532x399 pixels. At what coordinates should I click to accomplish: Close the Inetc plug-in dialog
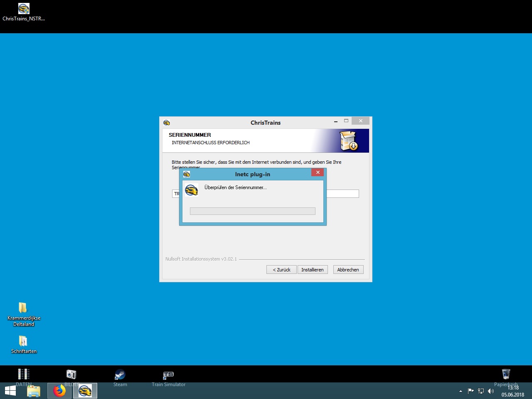(318, 172)
